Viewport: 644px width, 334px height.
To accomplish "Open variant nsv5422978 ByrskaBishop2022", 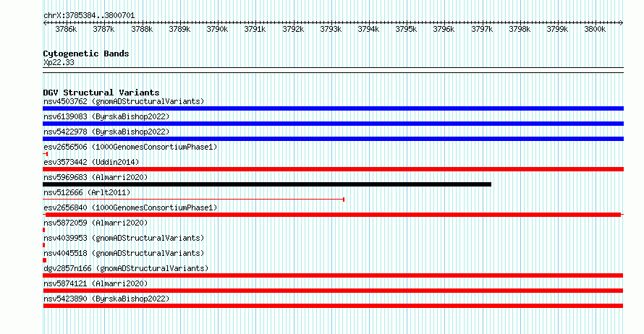I will click(x=106, y=132).
